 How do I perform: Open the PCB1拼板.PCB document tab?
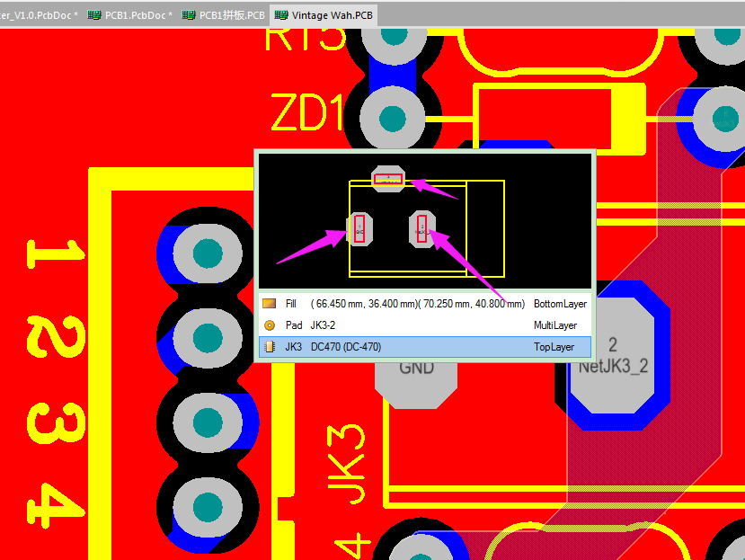click(225, 15)
